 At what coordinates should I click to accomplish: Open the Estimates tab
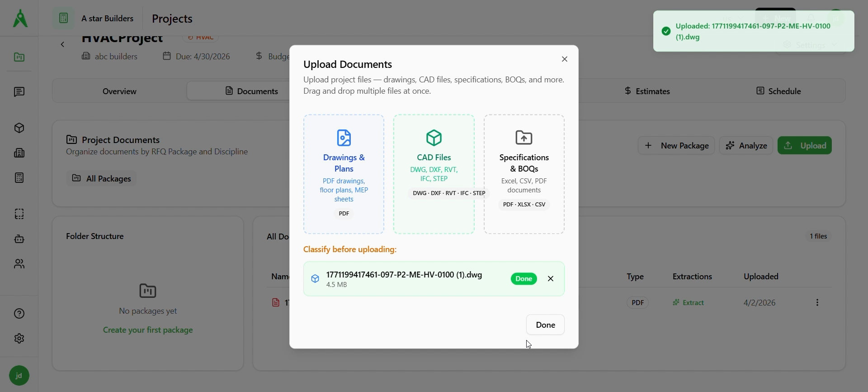[x=647, y=91]
